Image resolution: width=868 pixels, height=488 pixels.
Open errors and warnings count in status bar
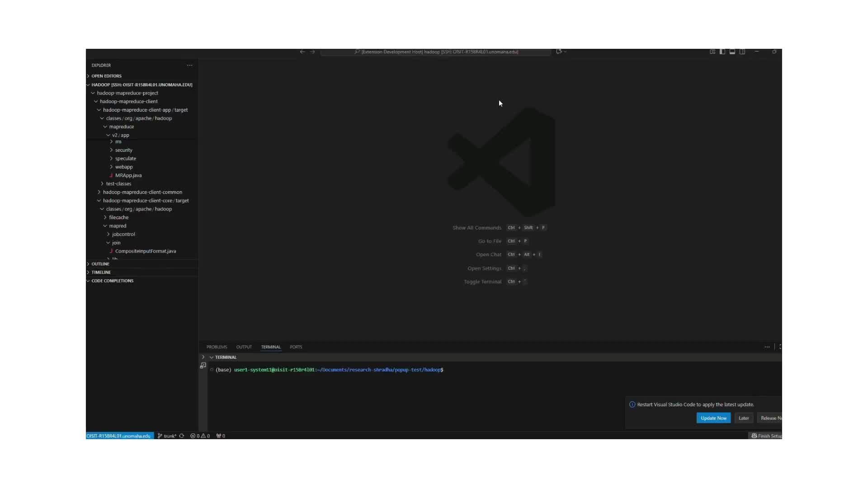pyautogui.click(x=200, y=436)
